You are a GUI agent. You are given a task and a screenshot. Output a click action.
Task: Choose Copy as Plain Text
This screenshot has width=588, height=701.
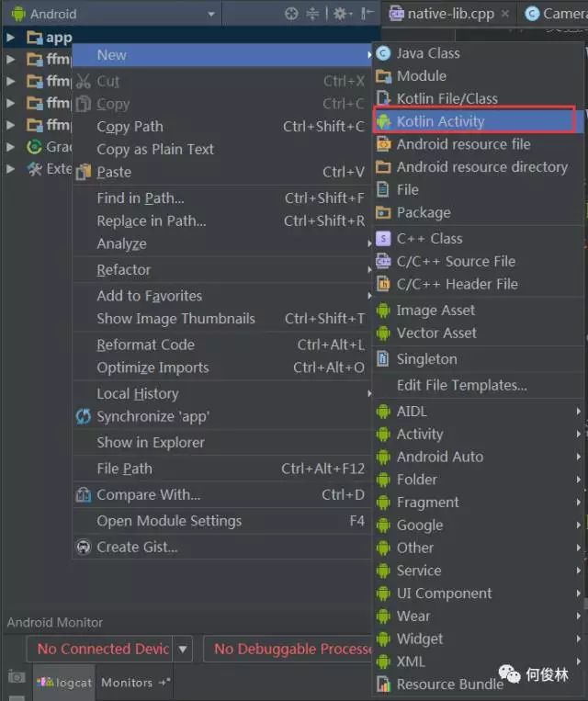click(x=222, y=150)
